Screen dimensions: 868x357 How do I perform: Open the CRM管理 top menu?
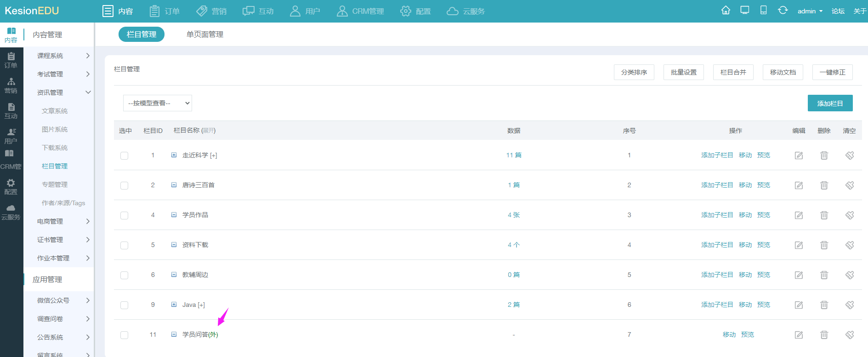[361, 11]
